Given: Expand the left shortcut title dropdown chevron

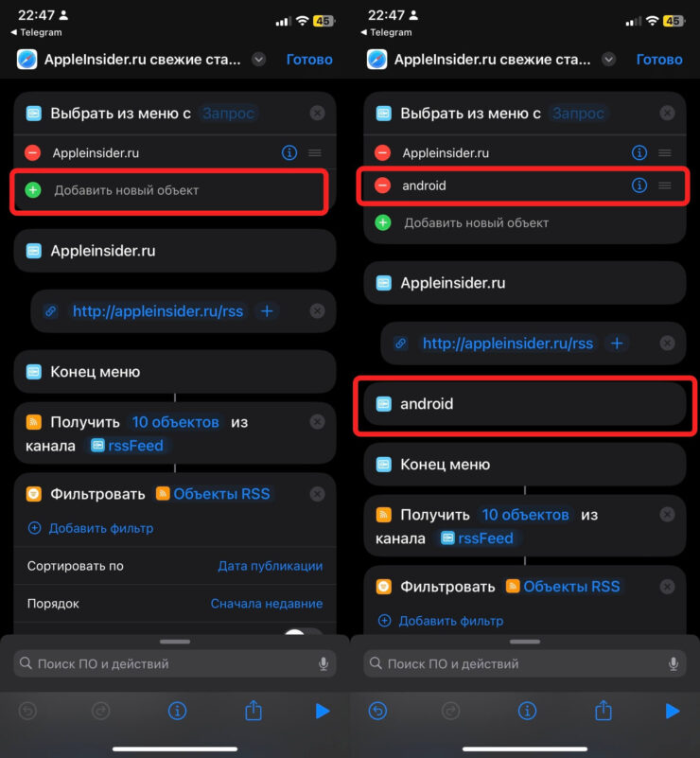Looking at the screenshot, I should (x=259, y=60).
